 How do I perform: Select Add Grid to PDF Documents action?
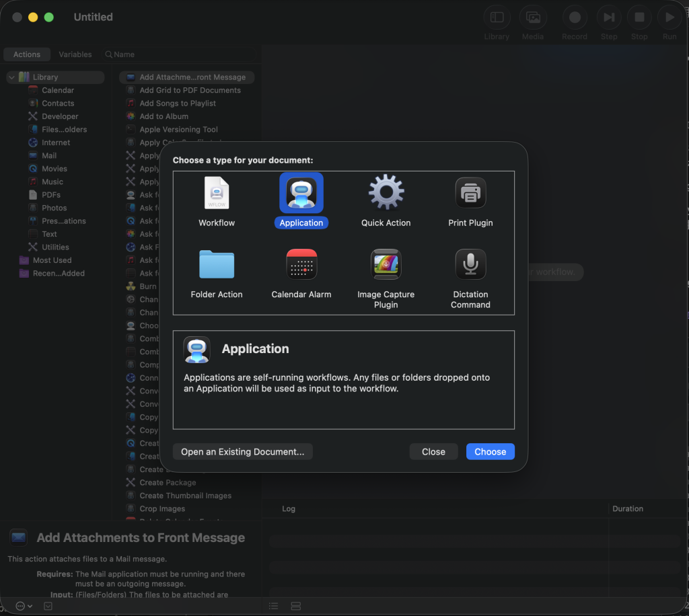pyautogui.click(x=187, y=90)
